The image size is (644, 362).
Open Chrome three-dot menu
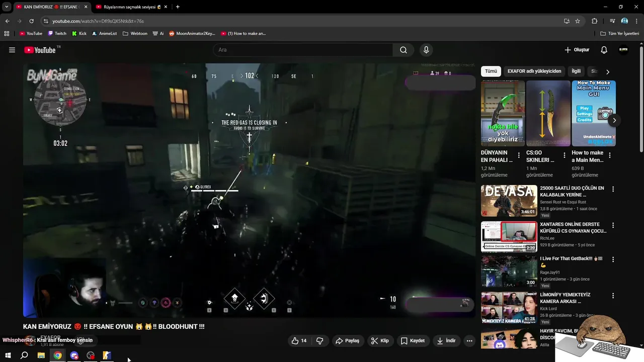point(636,21)
